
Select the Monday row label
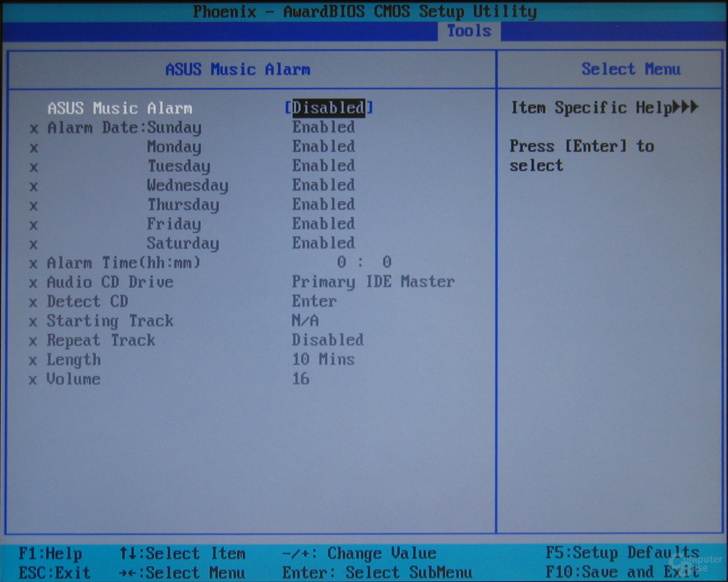174,147
